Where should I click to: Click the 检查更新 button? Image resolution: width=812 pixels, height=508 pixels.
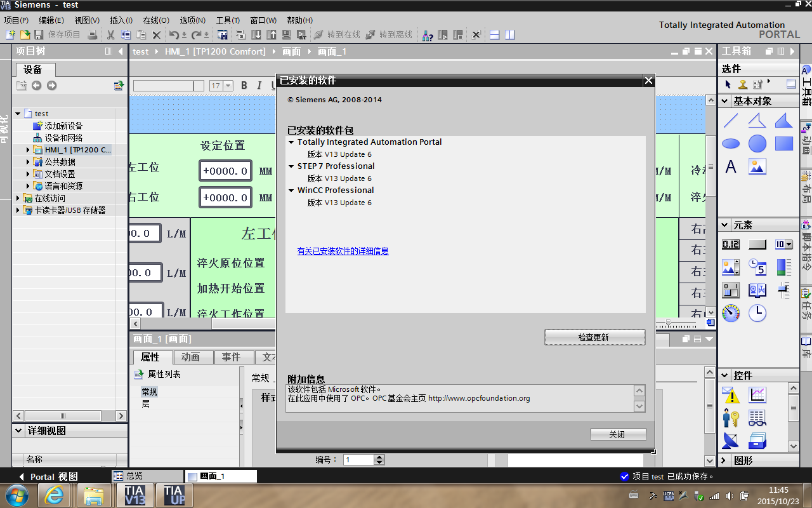tap(594, 337)
